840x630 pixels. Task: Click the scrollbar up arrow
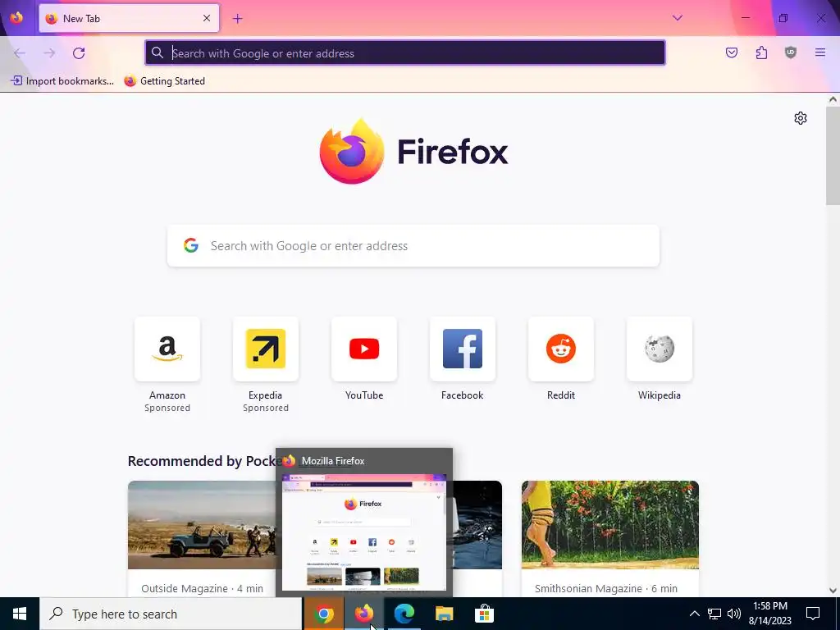click(x=833, y=99)
